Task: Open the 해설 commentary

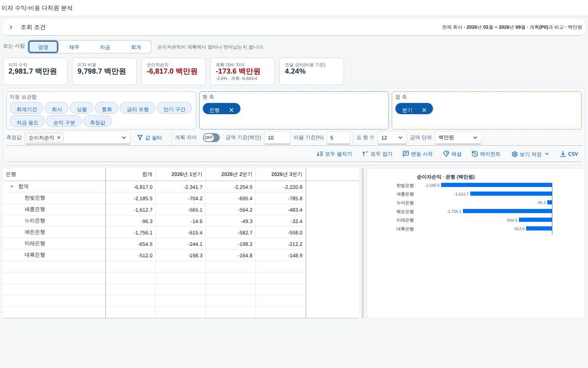Action: 452,154
